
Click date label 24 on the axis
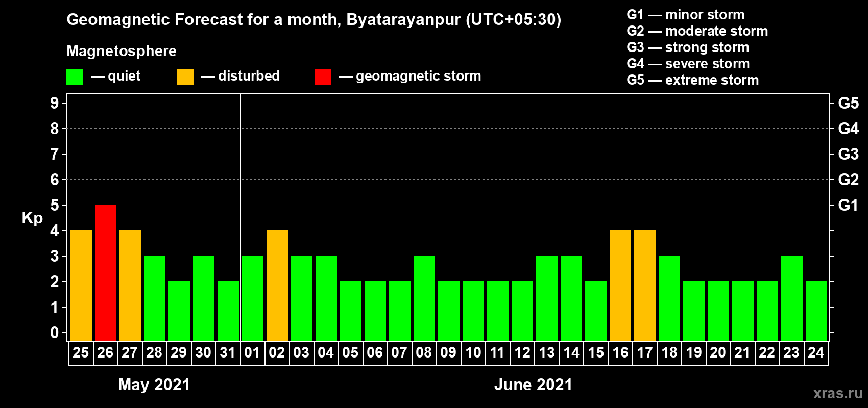[816, 353]
